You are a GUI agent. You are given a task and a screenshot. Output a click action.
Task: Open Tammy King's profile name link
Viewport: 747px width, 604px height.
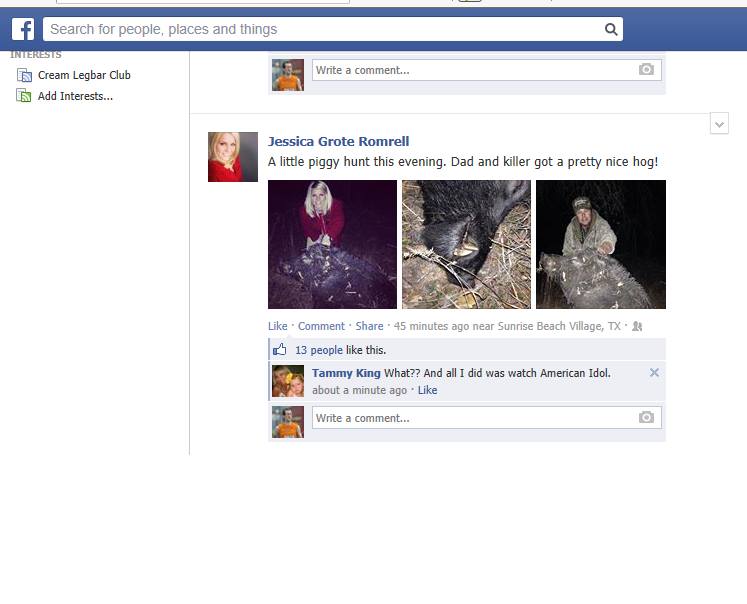pos(346,373)
